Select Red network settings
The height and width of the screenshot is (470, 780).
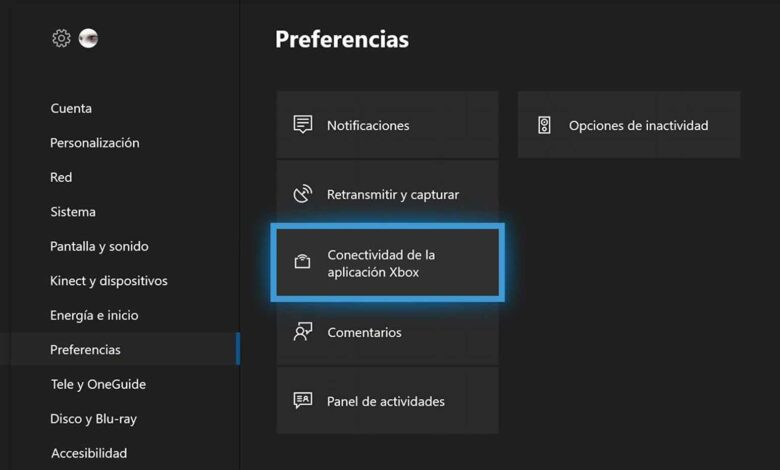click(61, 177)
